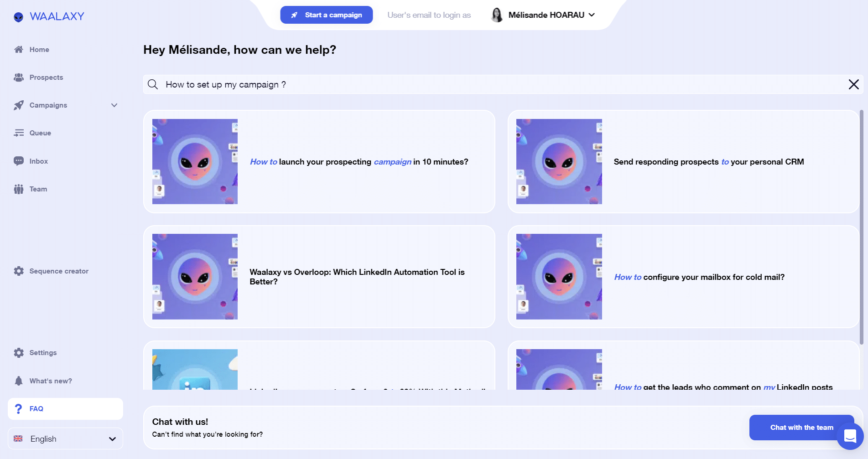Click the Settings gear icon
Image resolution: width=868 pixels, height=459 pixels.
coord(19,353)
